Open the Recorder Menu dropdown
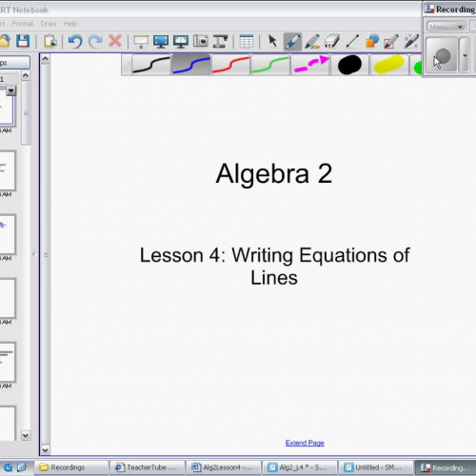The width and height of the screenshot is (476, 476). click(x=446, y=27)
